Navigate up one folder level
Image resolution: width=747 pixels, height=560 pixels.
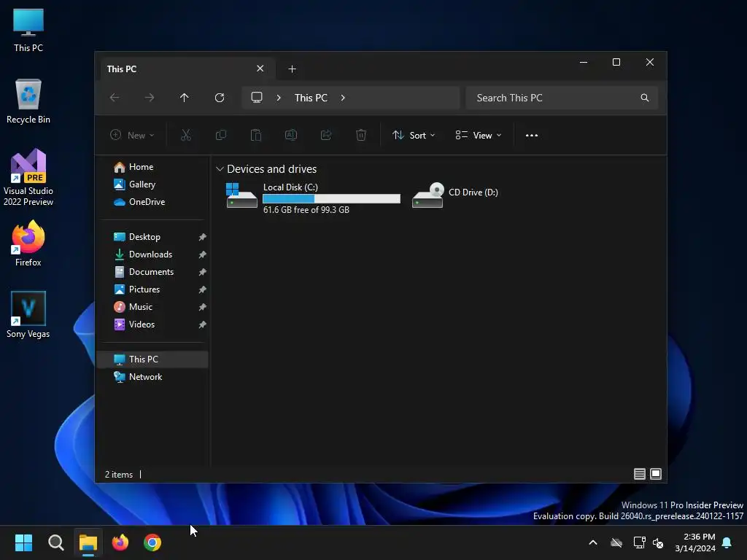coord(185,98)
